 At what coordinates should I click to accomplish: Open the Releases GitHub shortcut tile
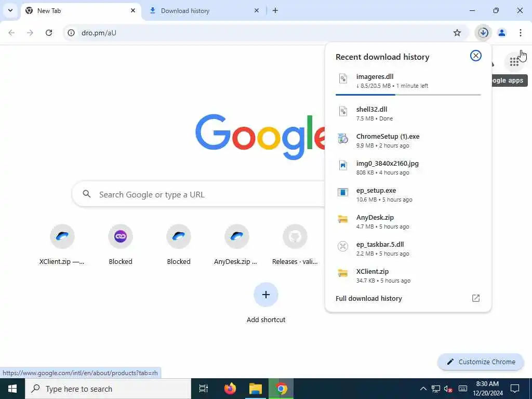(295, 245)
